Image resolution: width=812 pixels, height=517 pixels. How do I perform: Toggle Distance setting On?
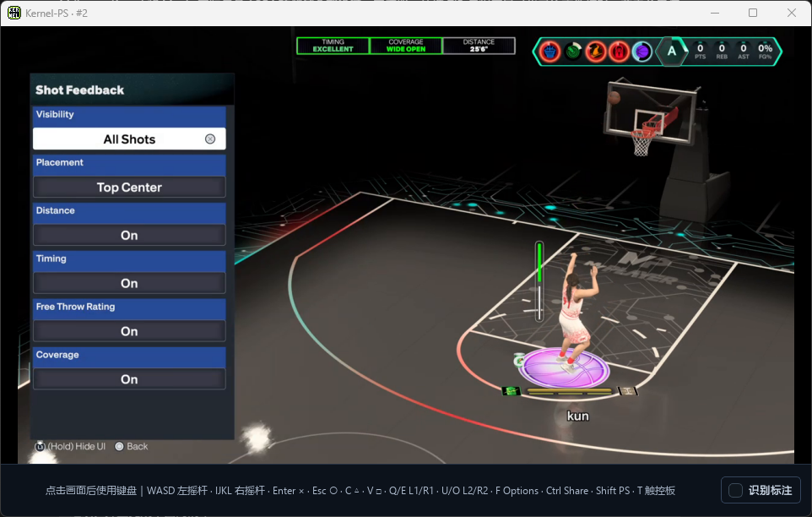coord(129,235)
